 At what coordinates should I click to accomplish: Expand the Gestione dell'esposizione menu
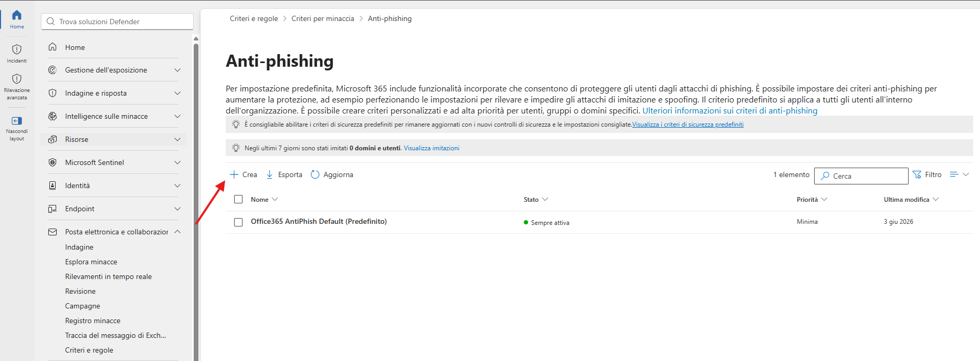(x=177, y=70)
